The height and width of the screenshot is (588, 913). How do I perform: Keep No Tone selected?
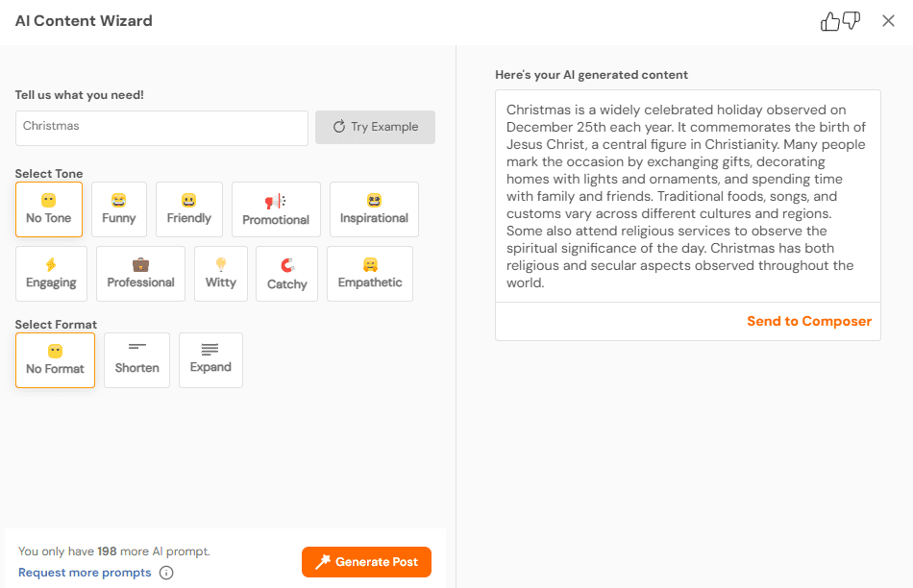tap(49, 208)
